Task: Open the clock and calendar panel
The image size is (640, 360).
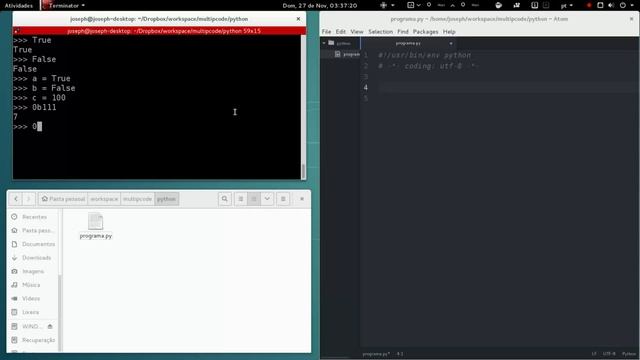Action: pos(320,5)
